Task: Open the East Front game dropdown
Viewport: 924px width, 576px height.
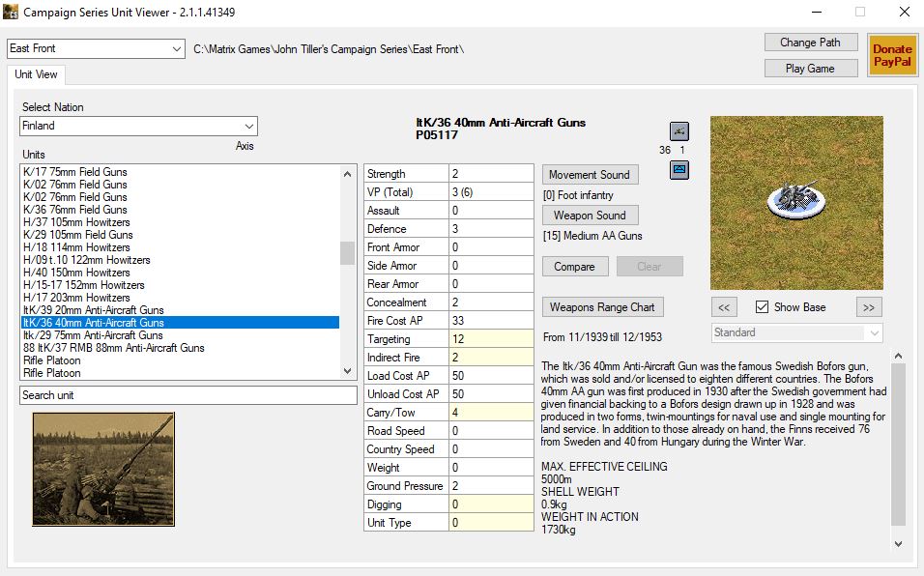Action: pos(96,48)
